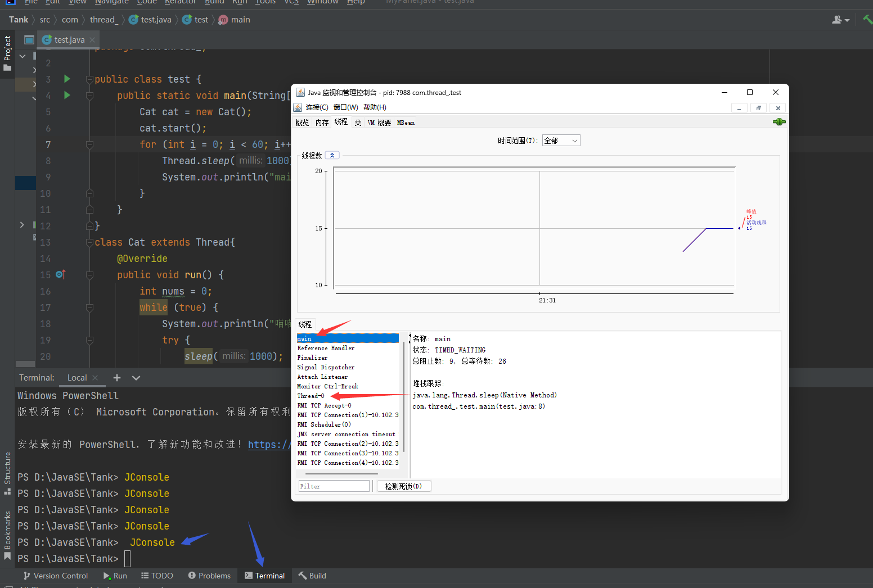
Task: Collapse the for loop fold on line 7
Action: click(x=89, y=144)
